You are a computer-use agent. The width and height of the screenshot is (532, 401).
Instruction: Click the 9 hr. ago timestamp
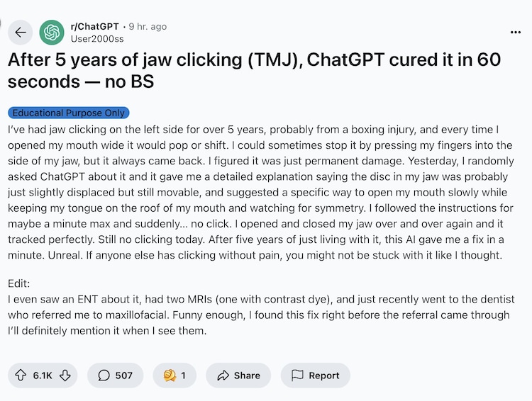click(x=148, y=26)
